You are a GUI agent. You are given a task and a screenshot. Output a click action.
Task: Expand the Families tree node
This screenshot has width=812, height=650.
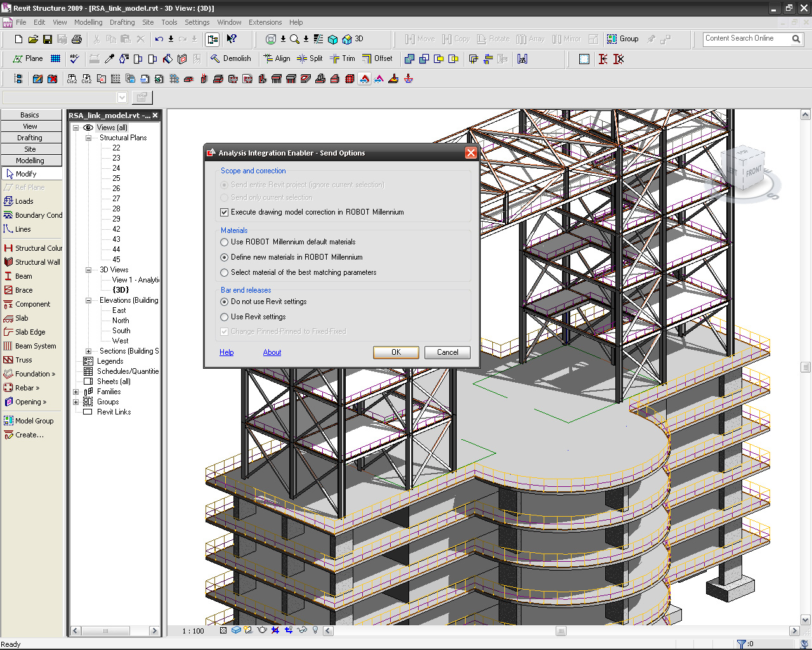point(76,392)
